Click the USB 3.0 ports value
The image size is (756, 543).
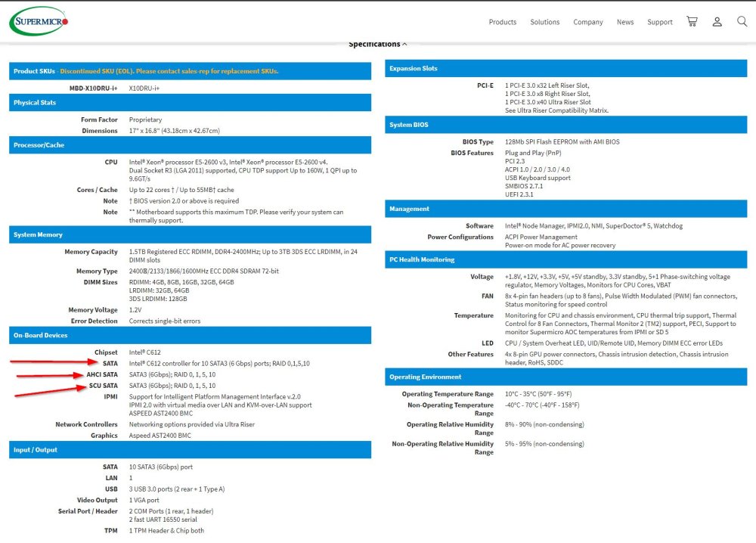pyautogui.click(x=176, y=489)
